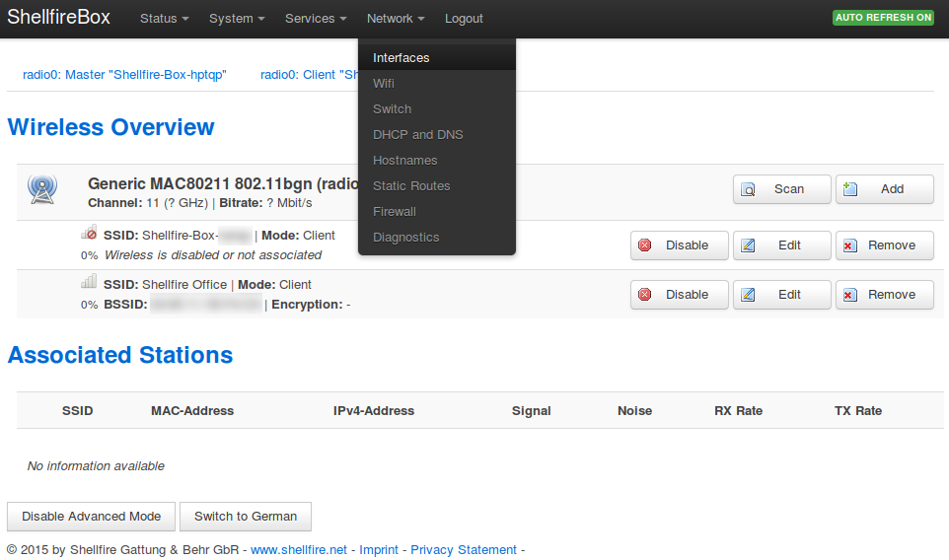Click the RX Rate column header
This screenshot has width=949, height=560.
(738, 410)
